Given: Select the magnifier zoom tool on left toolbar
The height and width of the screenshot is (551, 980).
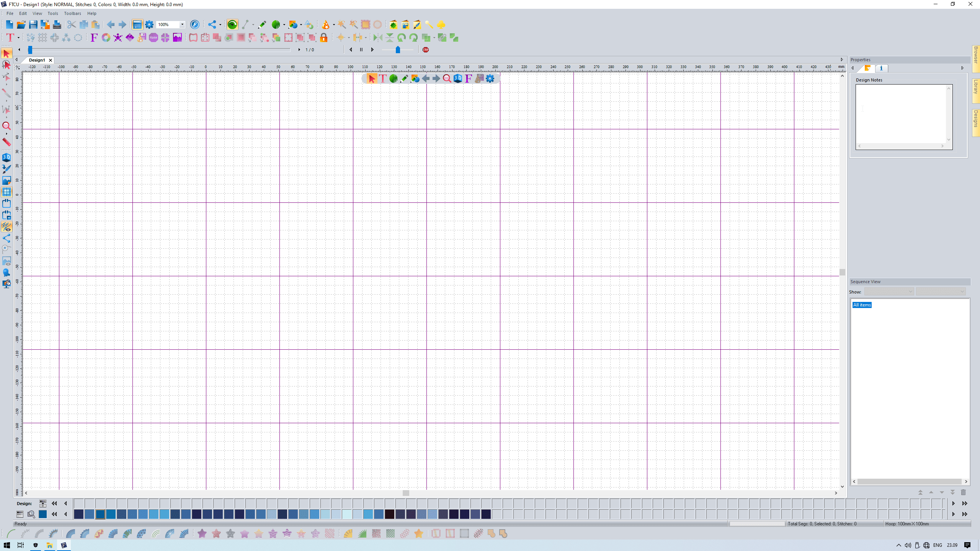Looking at the screenshot, I should (x=7, y=126).
